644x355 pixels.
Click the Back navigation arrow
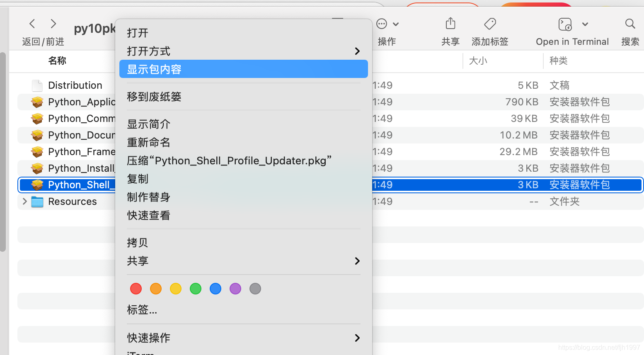coord(32,24)
